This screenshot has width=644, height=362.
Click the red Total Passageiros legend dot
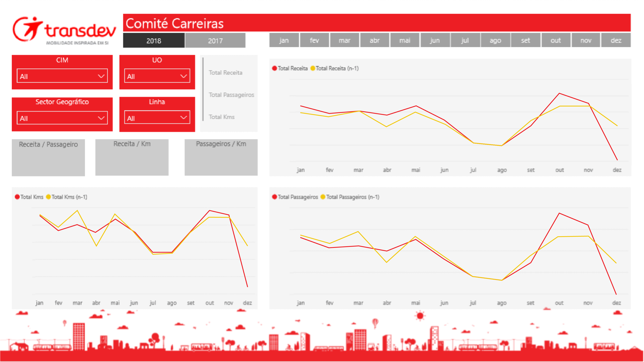pos(275,197)
